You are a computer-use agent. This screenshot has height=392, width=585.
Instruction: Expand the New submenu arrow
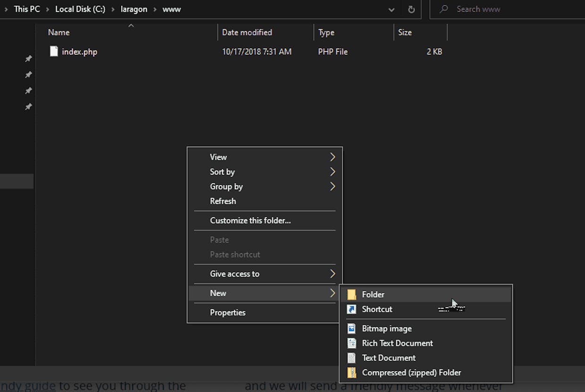tap(333, 293)
